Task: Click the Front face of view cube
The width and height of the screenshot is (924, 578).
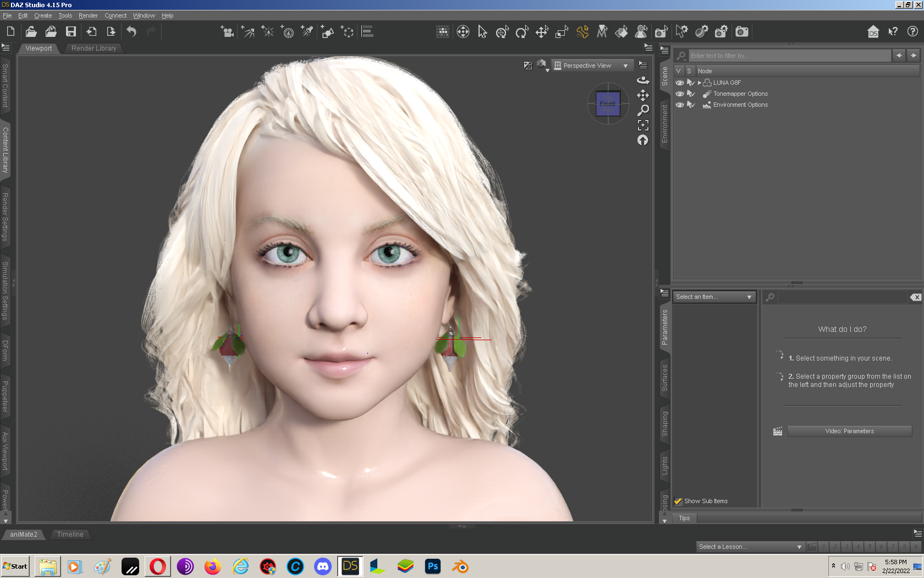Action: (x=608, y=103)
